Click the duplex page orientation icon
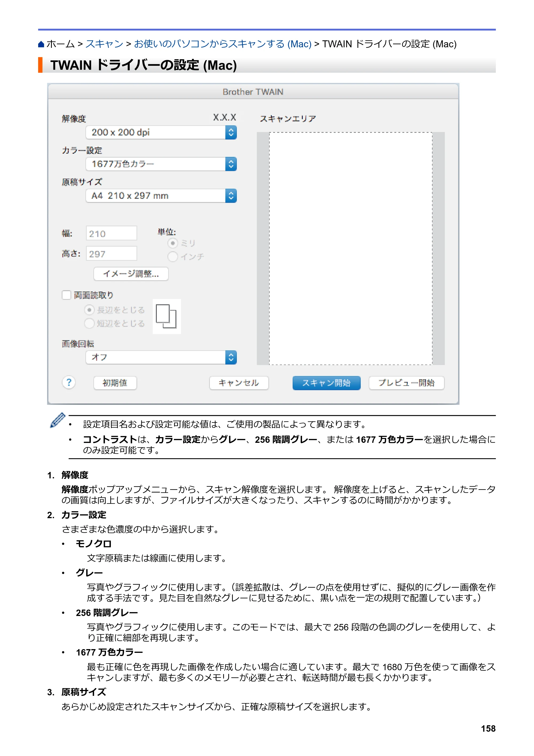534x756 pixels. click(167, 316)
